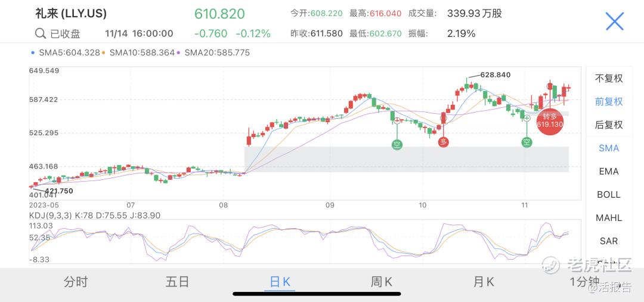Image resolution: width=644 pixels, height=302 pixels.
Task: Select 后复权 adjustment option
Action: pos(608,124)
